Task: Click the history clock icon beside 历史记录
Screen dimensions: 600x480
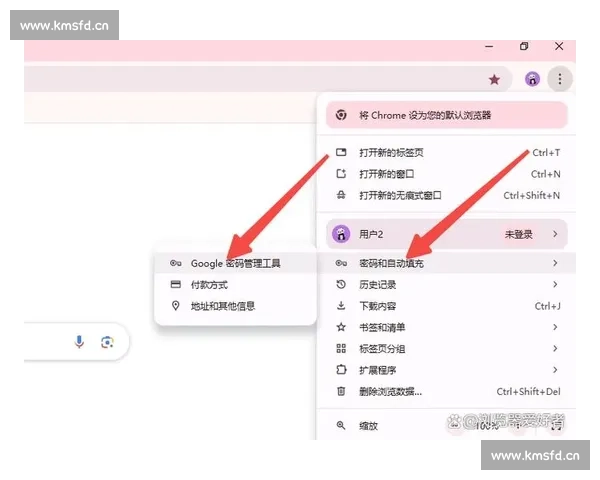Action: (x=341, y=284)
